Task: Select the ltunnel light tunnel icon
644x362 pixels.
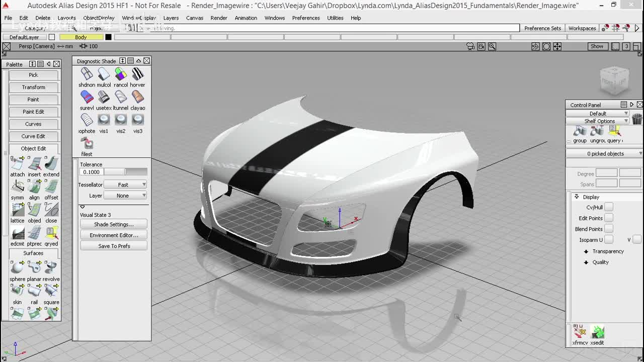Action: pos(121,97)
